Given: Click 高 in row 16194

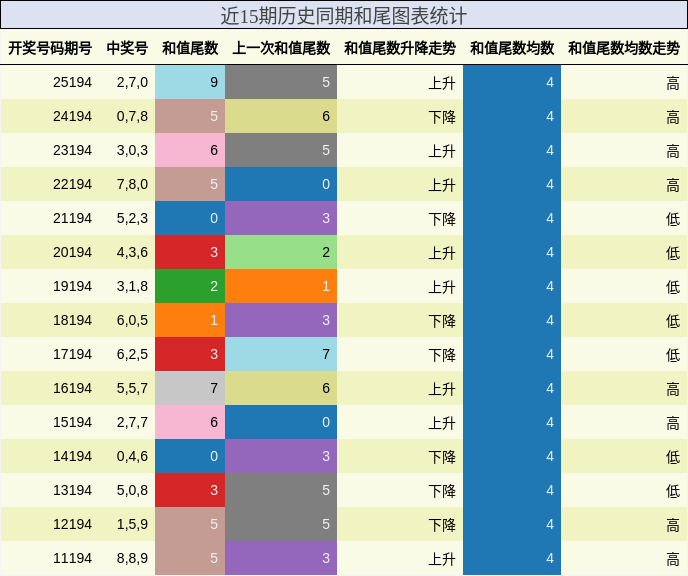Looking at the screenshot, I should (673, 389).
